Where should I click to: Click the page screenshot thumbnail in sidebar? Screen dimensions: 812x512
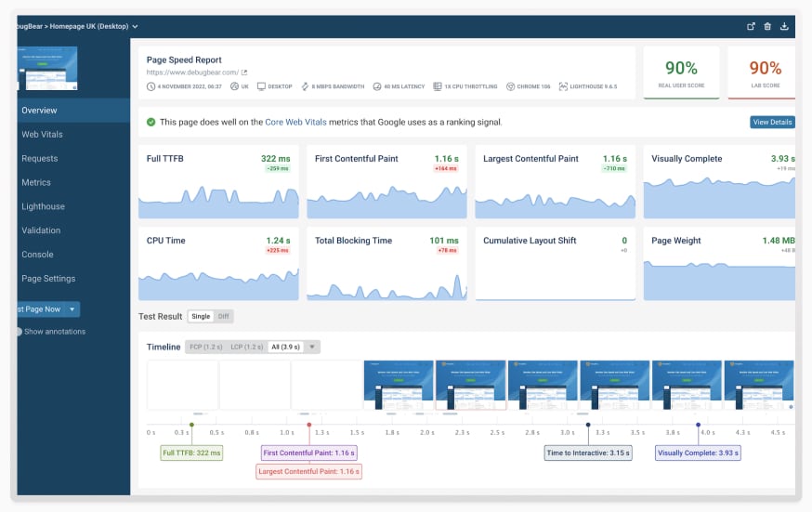pos(47,68)
